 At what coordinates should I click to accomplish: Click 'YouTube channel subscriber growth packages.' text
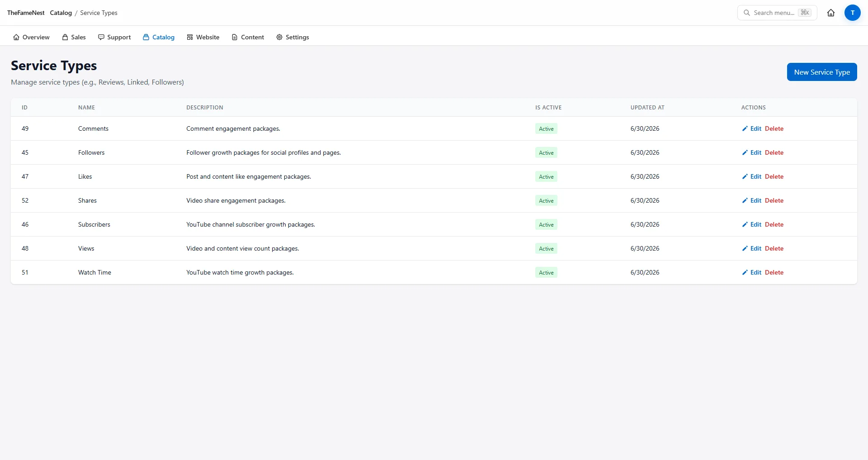(250, 224)
